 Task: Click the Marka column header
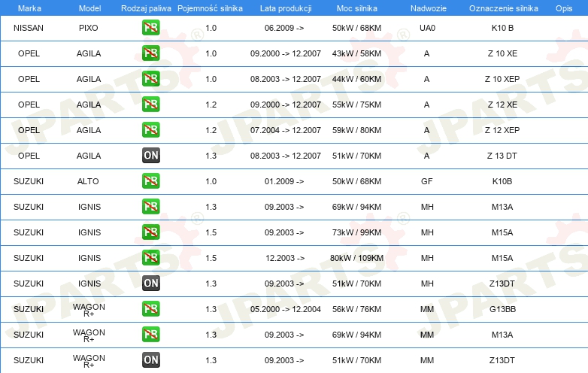pos(29,8)
